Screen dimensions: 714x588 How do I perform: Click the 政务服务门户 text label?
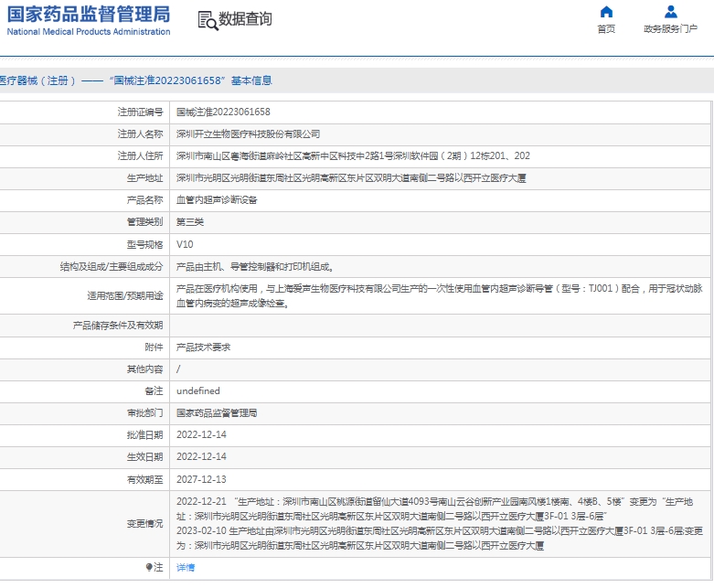(x=670, y=29)
